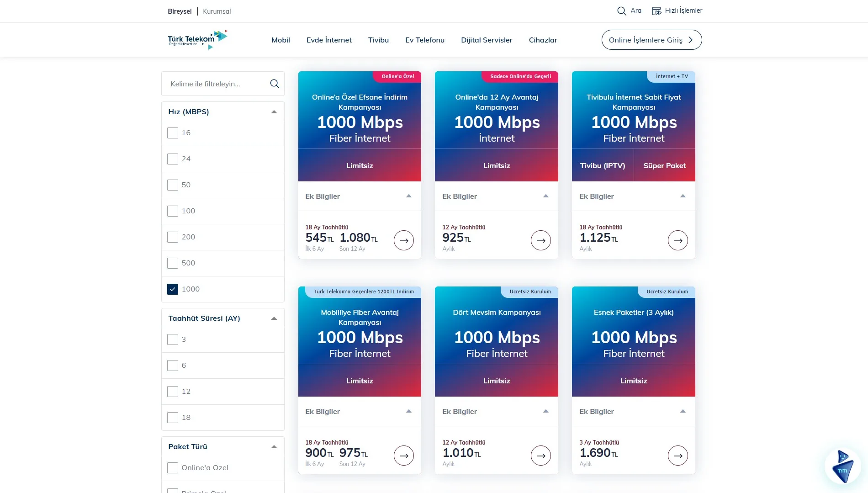Click the Sadece Online'da Geçerli badge

point(520,76)
